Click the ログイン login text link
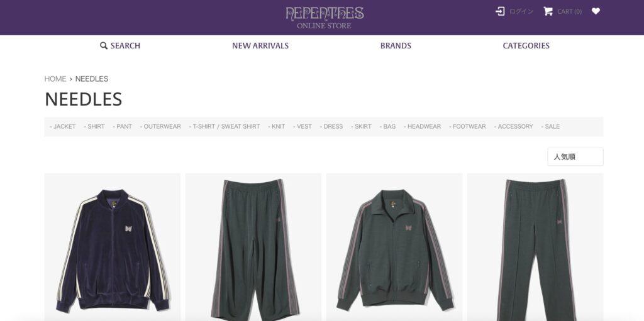The height and width of the screenshot is (321, 644). [x=521, y=11]
